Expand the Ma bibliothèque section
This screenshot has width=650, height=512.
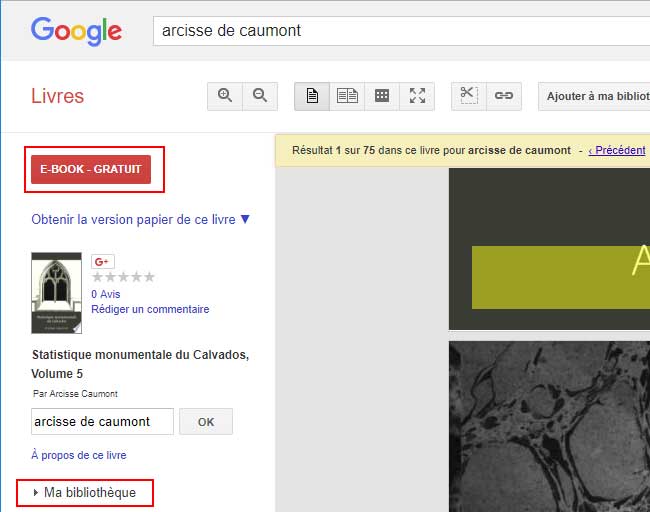(85, 493)
